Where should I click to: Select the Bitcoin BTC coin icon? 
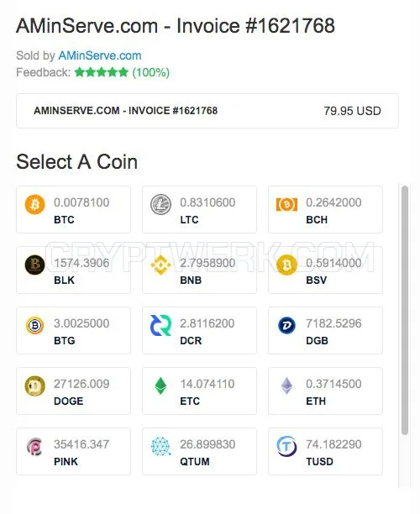(34, 205)
